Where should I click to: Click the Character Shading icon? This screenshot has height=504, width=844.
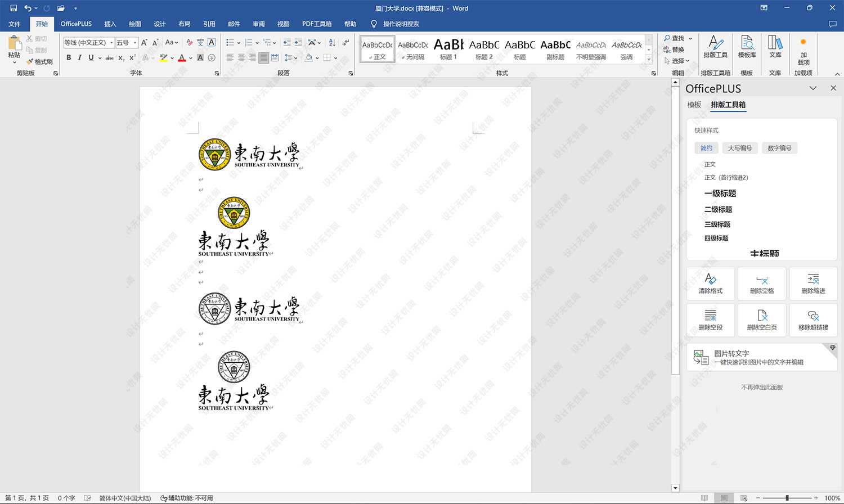(x=200, y=57)
